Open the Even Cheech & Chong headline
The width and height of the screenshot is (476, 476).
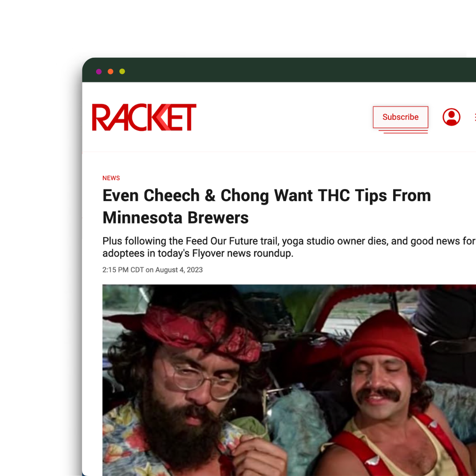click(x=267, y=196)
